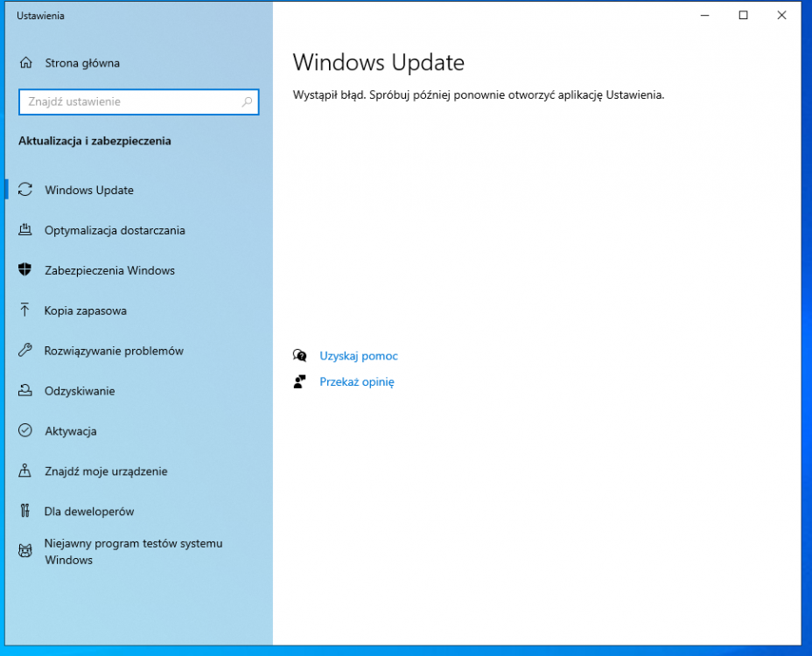
Task: Follow the Przekaż opinię link
Action: (x=357, y=382)
